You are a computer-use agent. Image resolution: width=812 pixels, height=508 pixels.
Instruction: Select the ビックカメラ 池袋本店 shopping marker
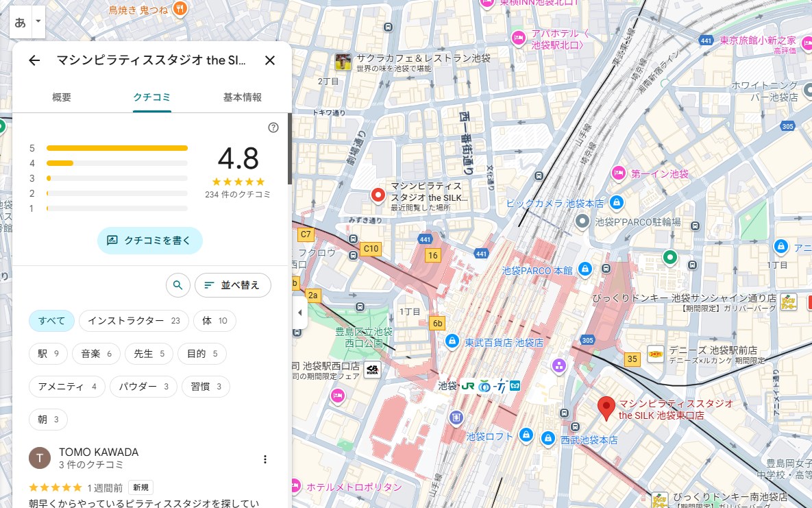[x=617, y=203]
